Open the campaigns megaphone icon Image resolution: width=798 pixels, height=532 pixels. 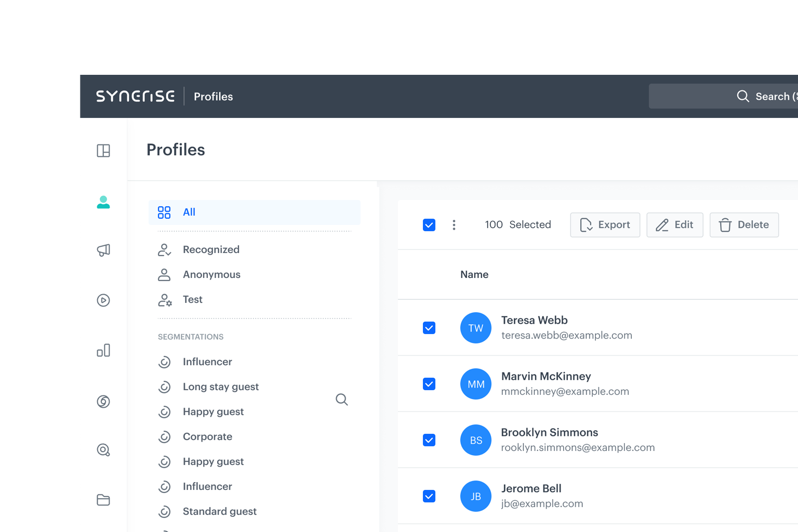point(103,250)
